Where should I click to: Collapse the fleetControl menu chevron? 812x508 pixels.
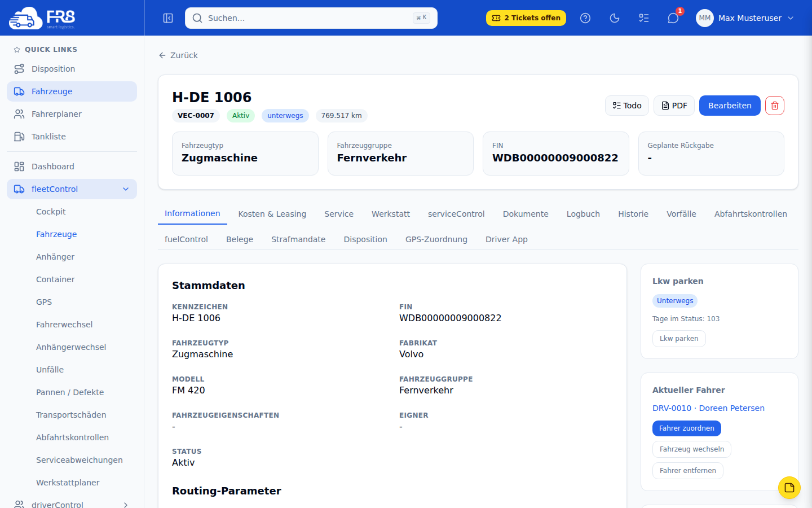[x=126, y=189]
